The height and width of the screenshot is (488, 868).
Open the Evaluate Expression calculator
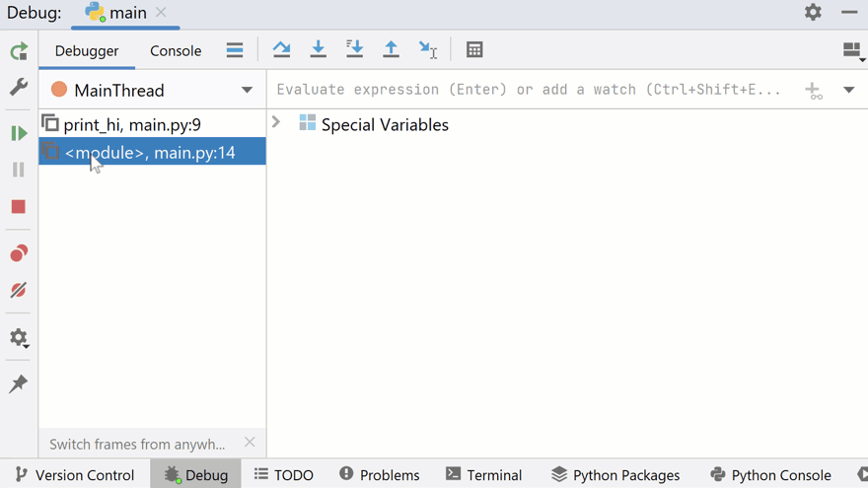click(474, 50)
